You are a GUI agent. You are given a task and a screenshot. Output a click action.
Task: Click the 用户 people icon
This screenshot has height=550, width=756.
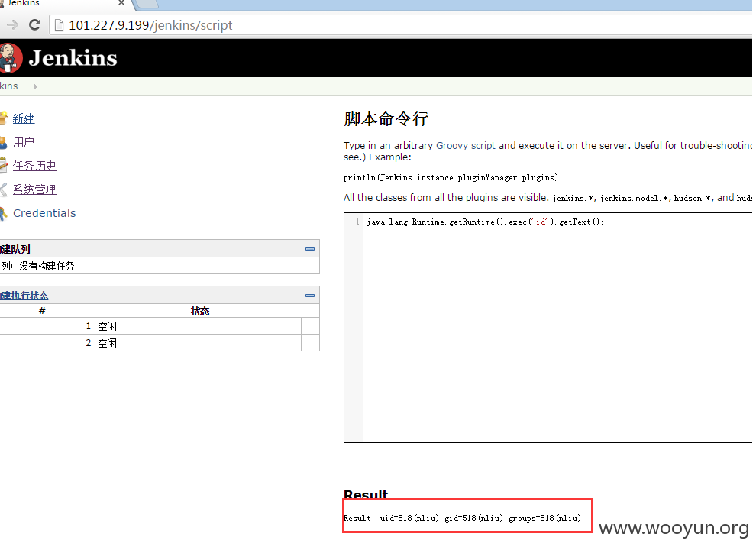click(3, 142)
